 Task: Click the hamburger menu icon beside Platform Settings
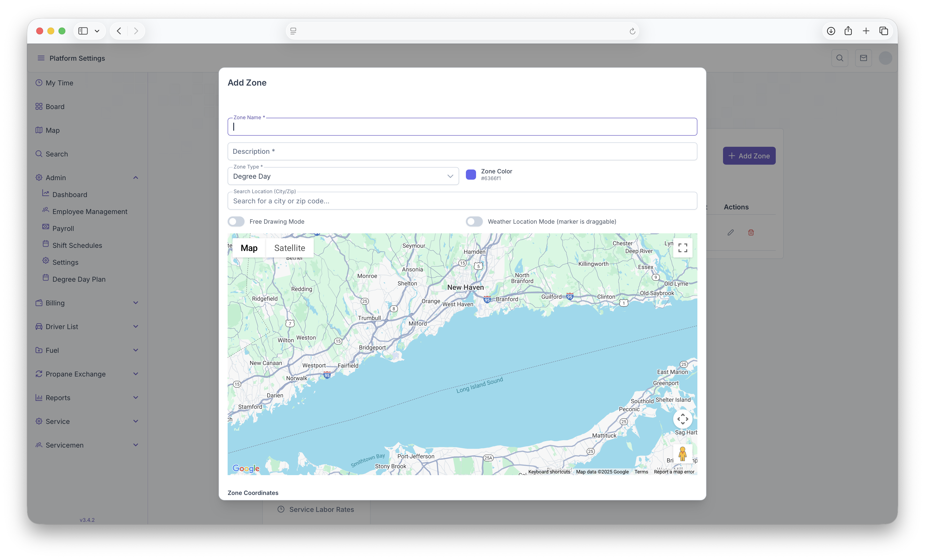pos(41,58)
